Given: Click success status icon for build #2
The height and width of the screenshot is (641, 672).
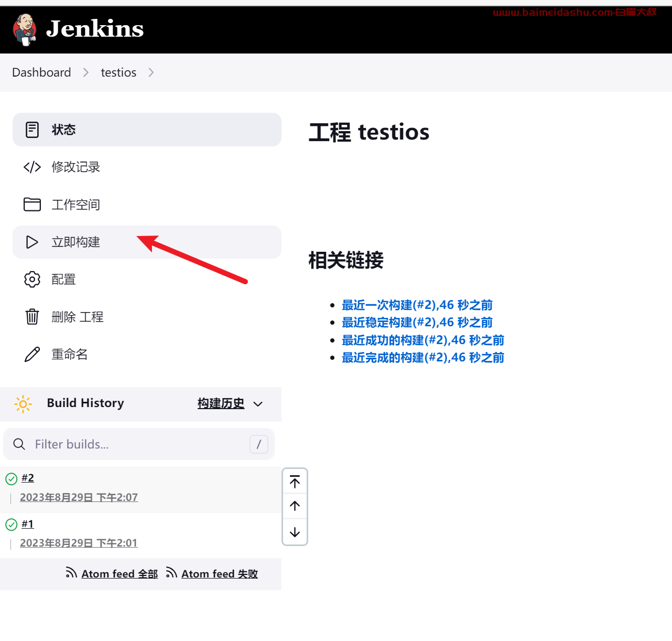Looking at the screenshot, I should coord(11,478).
